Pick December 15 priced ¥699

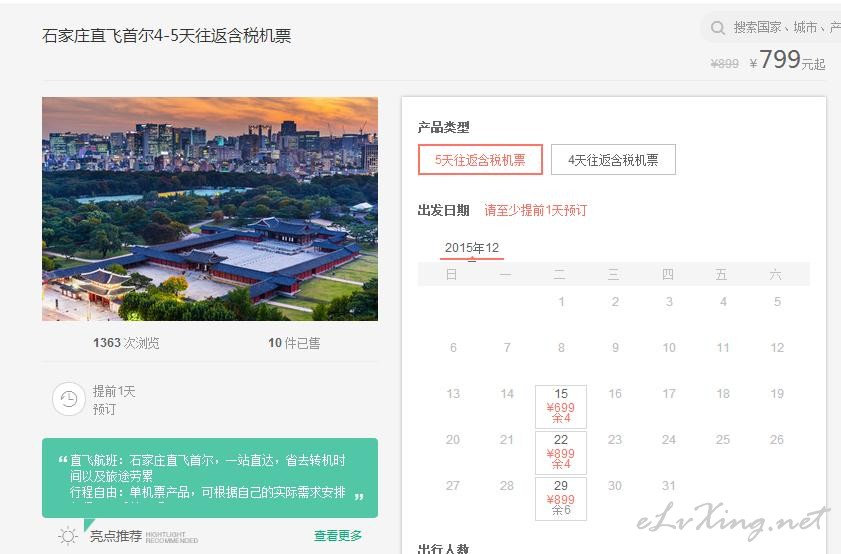coord(561,407)
